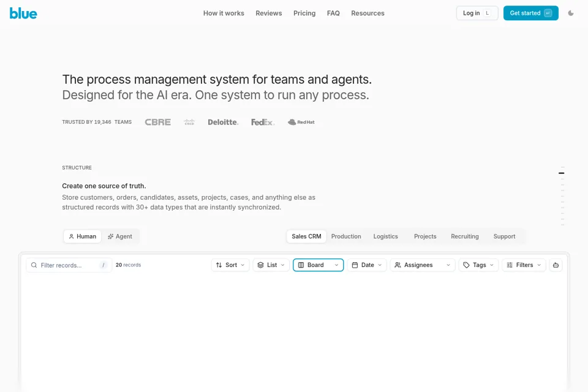Click the CBRE logo
The image size is (588, 392).
[158, 123]
